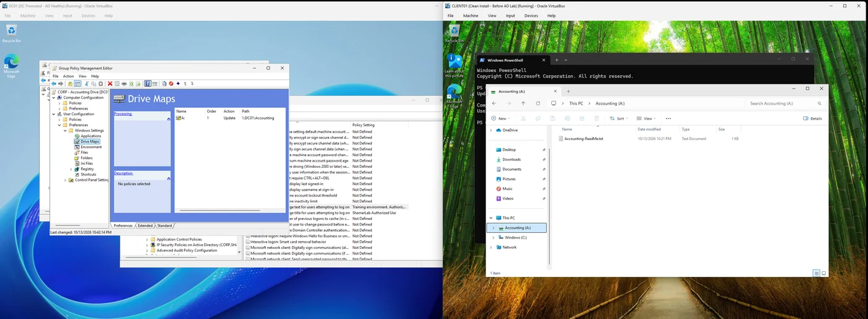
Task: Click the Windows PowerShell tab title
Action: point(505,60)
